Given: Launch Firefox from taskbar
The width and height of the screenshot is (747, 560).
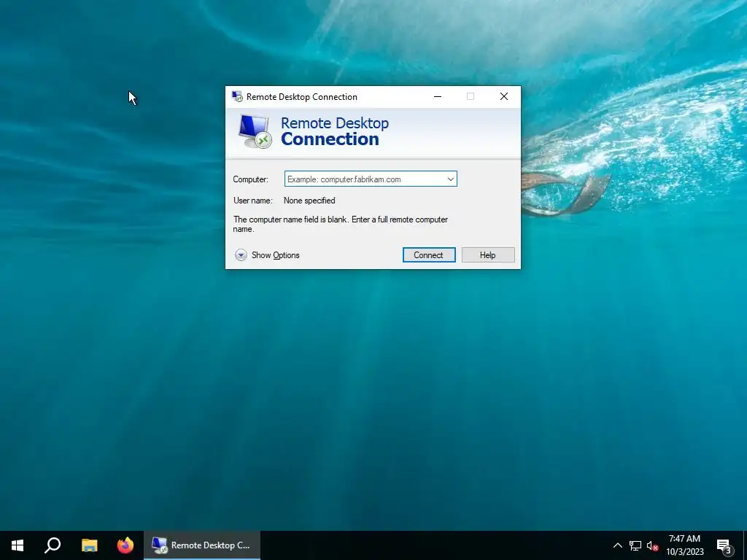Looking at the screenshot, I should click(x=125, y=545).
